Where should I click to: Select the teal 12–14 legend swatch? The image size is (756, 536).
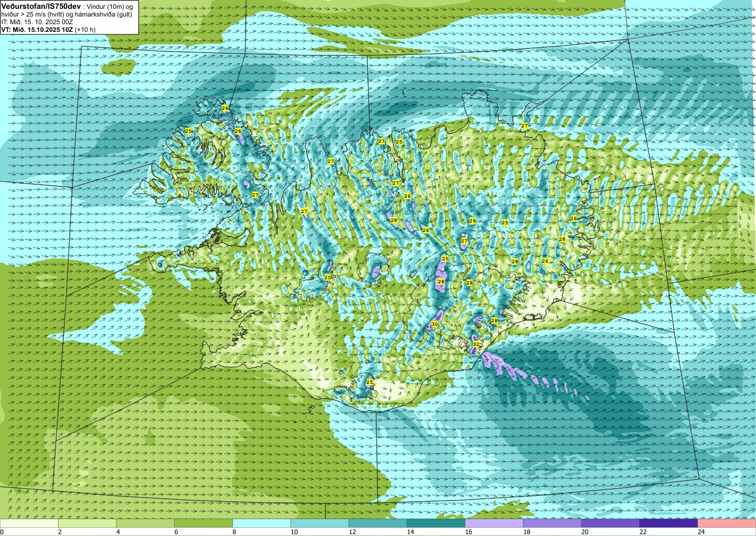click(378, 524)
